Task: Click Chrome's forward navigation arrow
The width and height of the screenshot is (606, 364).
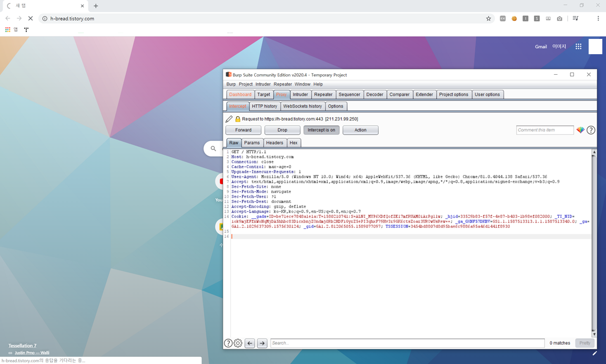Action: coord(19,18)
